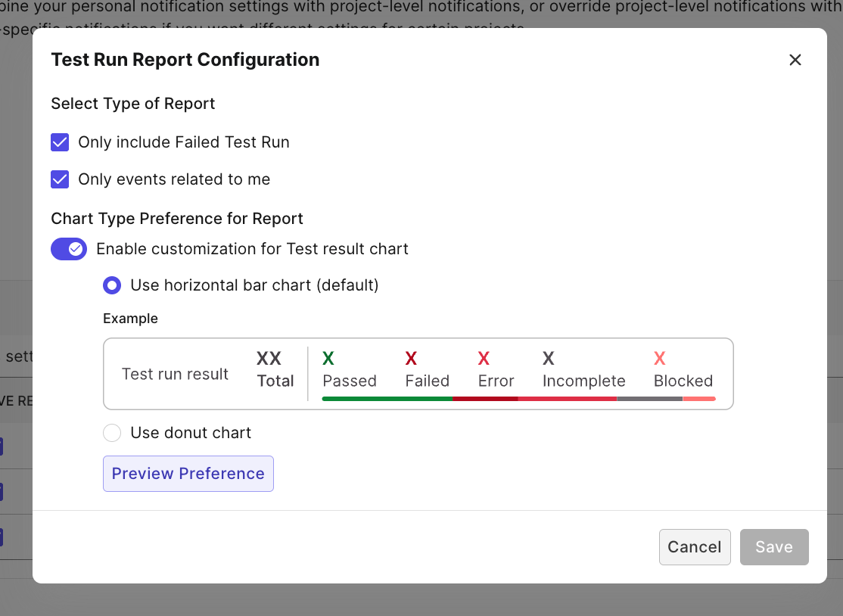The image size is (843, 616).
Task: Close the Test Run Report Configuration dialog
Action: 795,60
